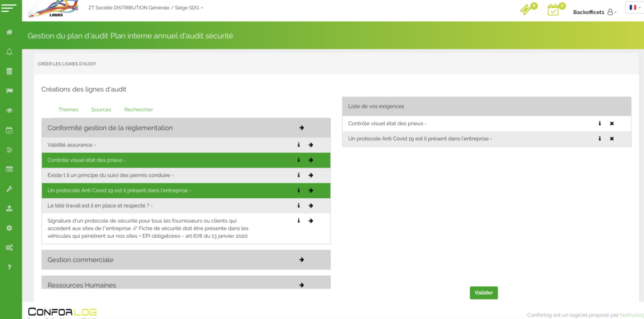The width and height of the screenshot is (644, 319).
Task: Toggle the hamburger menu to collapse sidebar
Action: [x=9, y=8]
